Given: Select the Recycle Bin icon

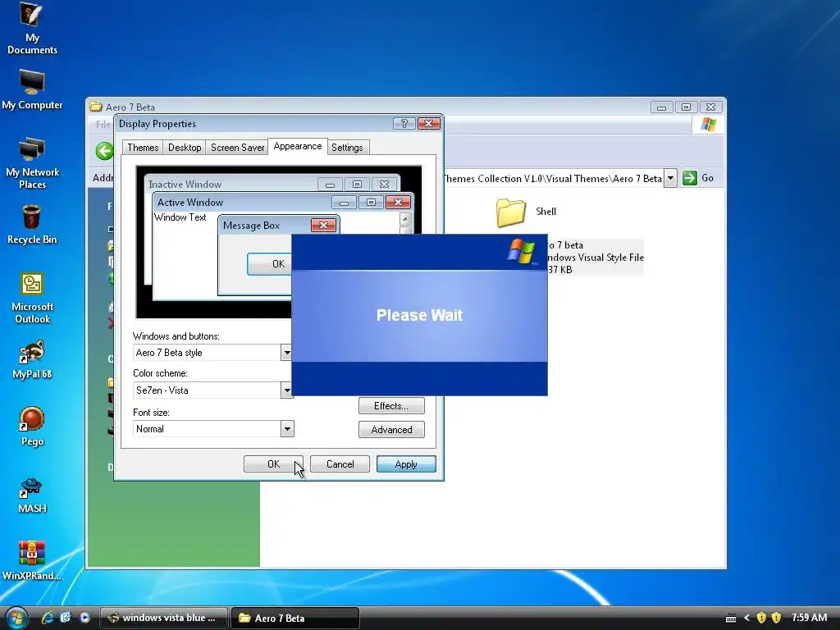Looking at the screenshot, I should click(x=32, y=225).
